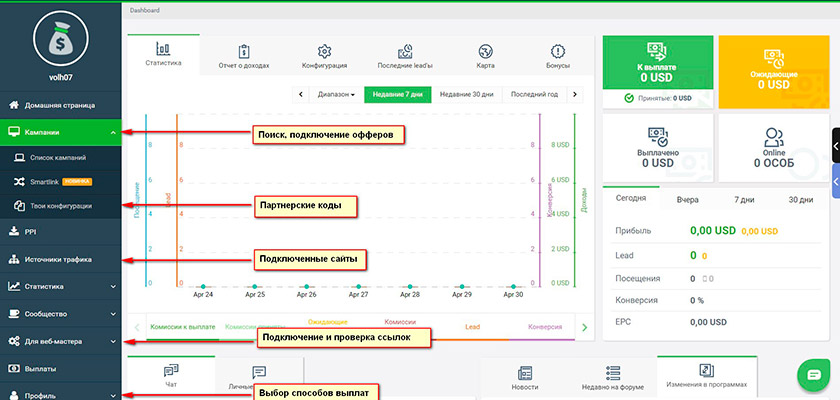Click the copy icon beside Твои конфигурации
This screenshot has width=840, height=400.
[19, 206]
